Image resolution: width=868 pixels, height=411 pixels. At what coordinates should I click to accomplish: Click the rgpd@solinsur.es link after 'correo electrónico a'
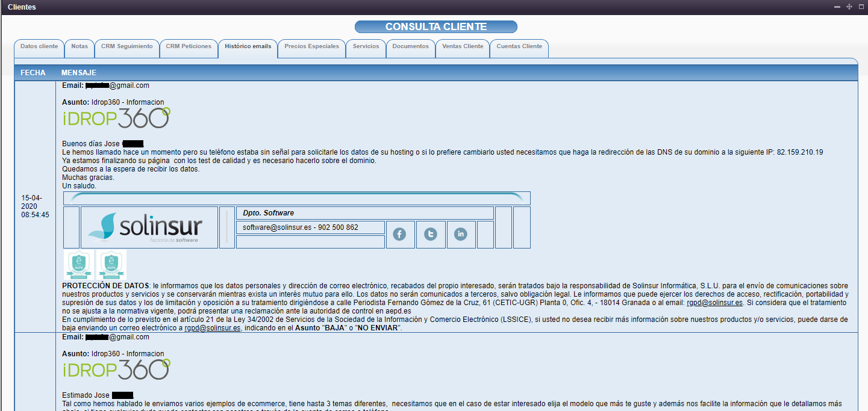213,328
